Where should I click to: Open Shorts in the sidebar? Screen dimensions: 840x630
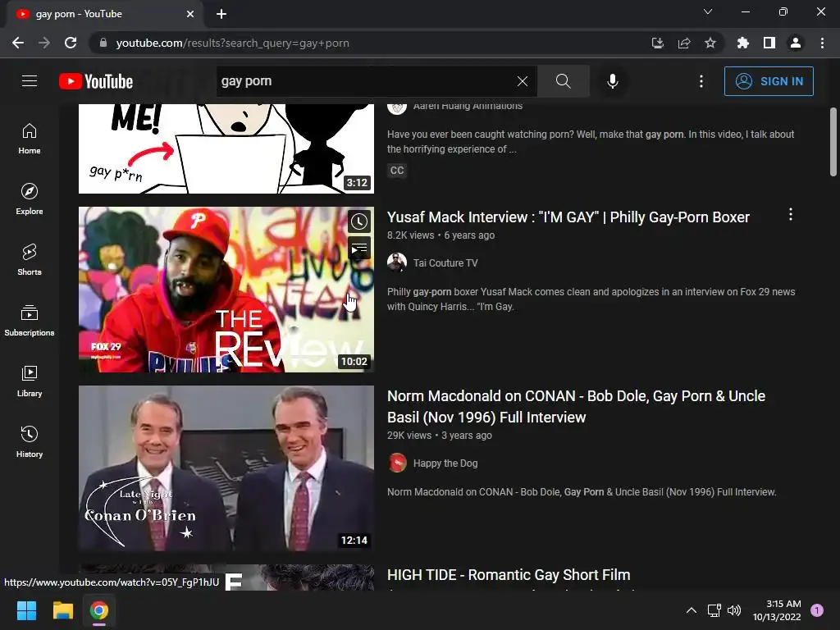tap(30, 260)
